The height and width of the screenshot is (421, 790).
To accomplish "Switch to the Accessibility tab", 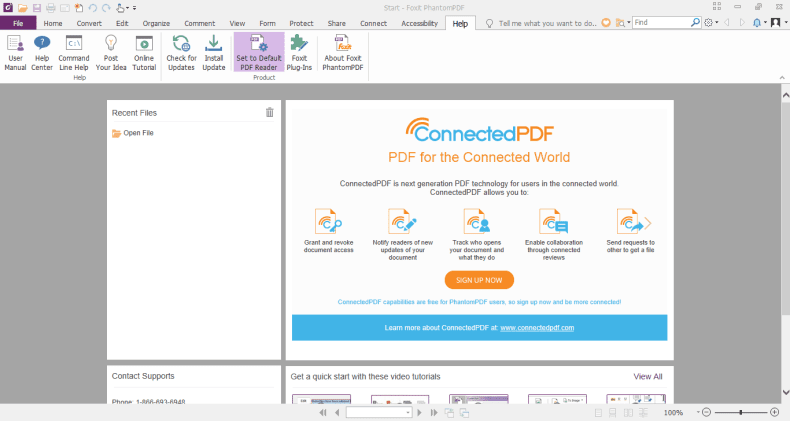I will (420, 23).
